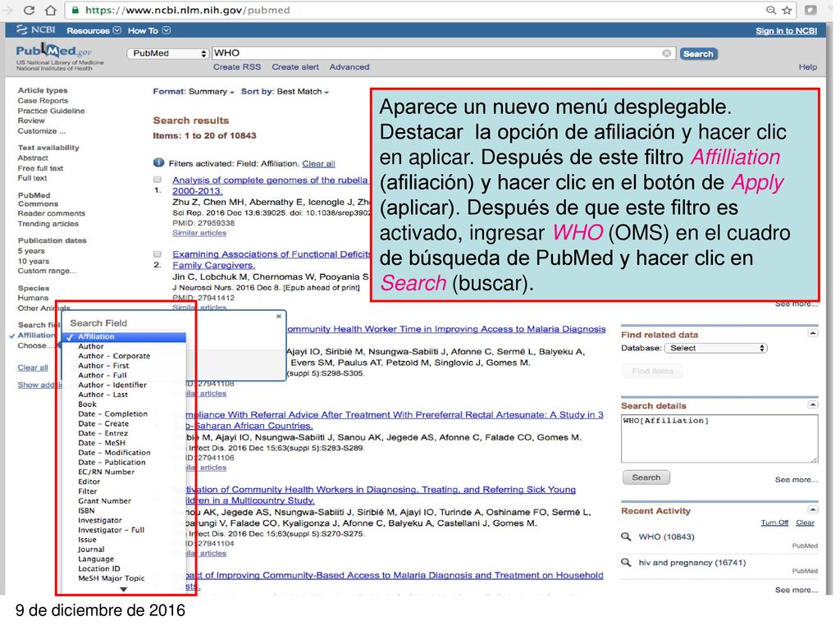Open the Help link
The width and height of the screenshot is (840, 630).
coord(808,67)
